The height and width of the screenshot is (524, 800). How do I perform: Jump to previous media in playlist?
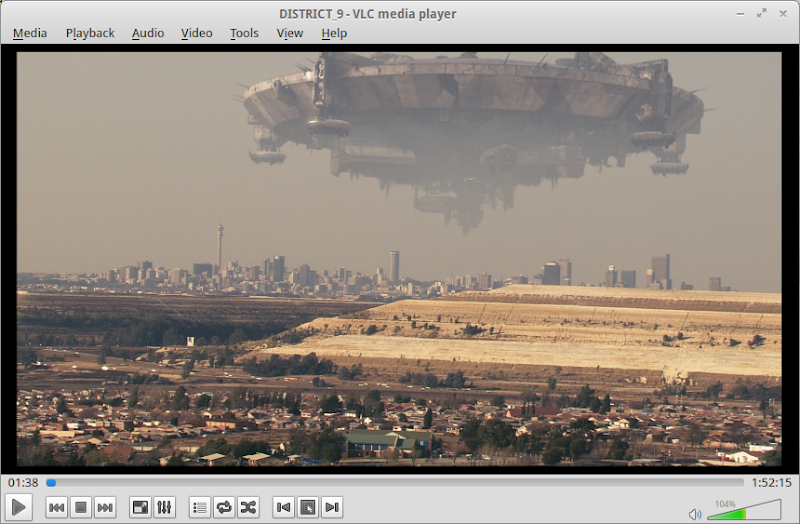point(57,507)
